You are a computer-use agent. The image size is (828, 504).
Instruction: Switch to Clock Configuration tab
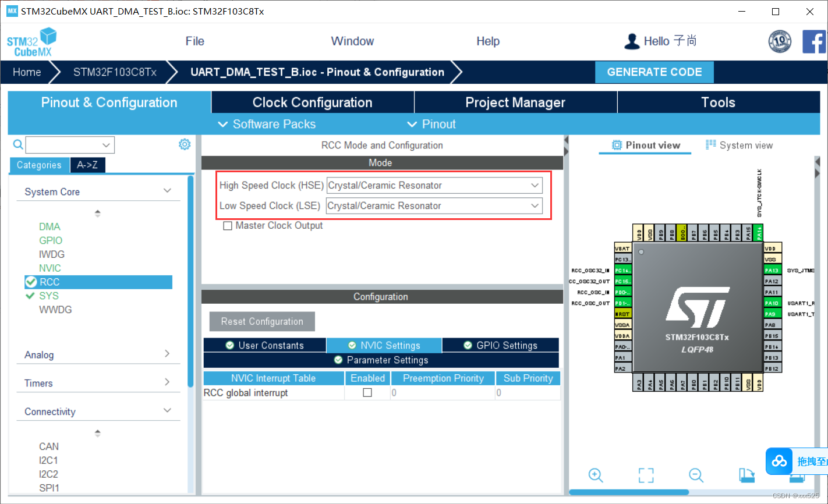click(x=313, y=102)
